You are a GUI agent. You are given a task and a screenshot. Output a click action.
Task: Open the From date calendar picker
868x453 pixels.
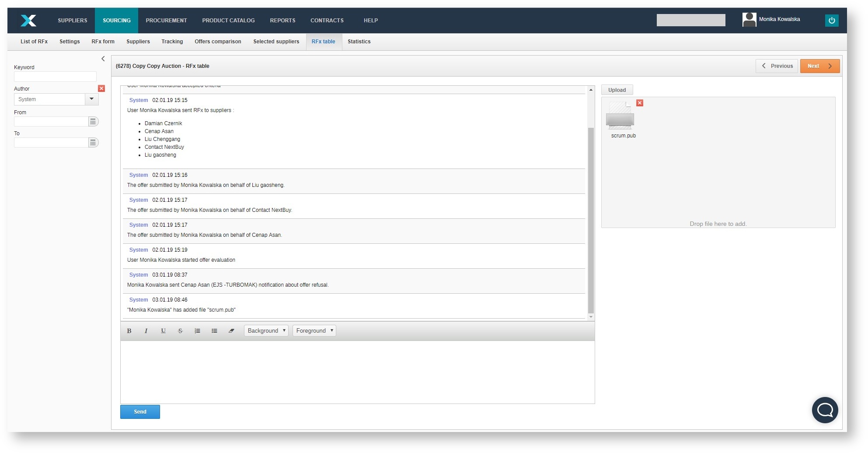point(93,122)
